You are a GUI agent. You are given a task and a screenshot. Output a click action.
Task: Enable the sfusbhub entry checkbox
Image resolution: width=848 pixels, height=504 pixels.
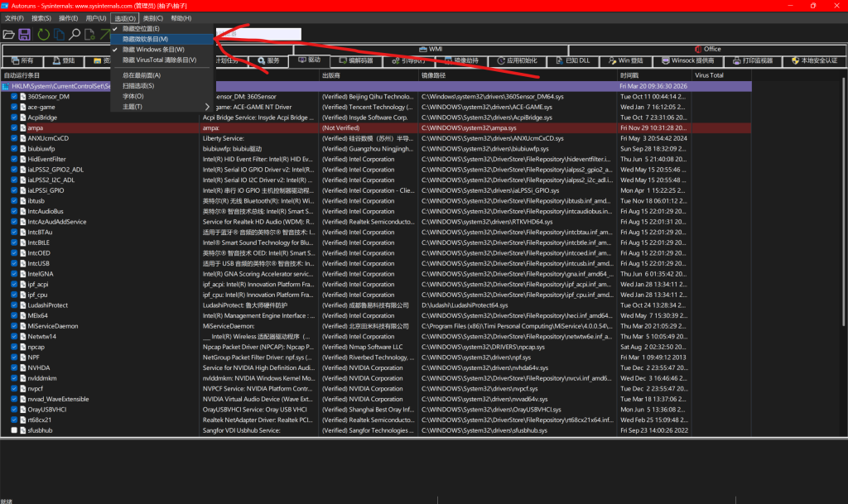click(14, 430)
